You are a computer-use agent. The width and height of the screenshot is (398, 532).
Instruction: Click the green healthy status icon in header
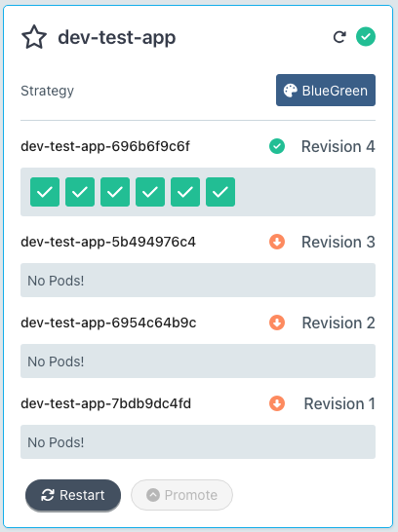point(366,37)
